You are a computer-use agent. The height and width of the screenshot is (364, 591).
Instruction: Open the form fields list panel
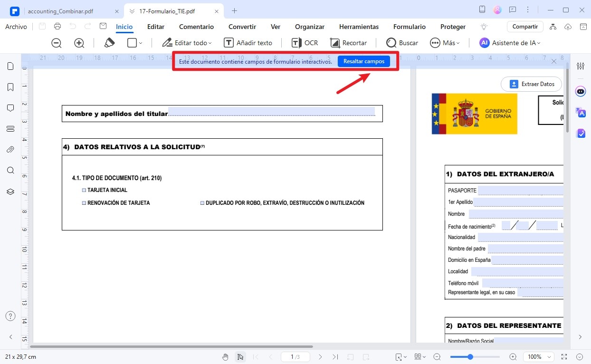pos(10,129)
